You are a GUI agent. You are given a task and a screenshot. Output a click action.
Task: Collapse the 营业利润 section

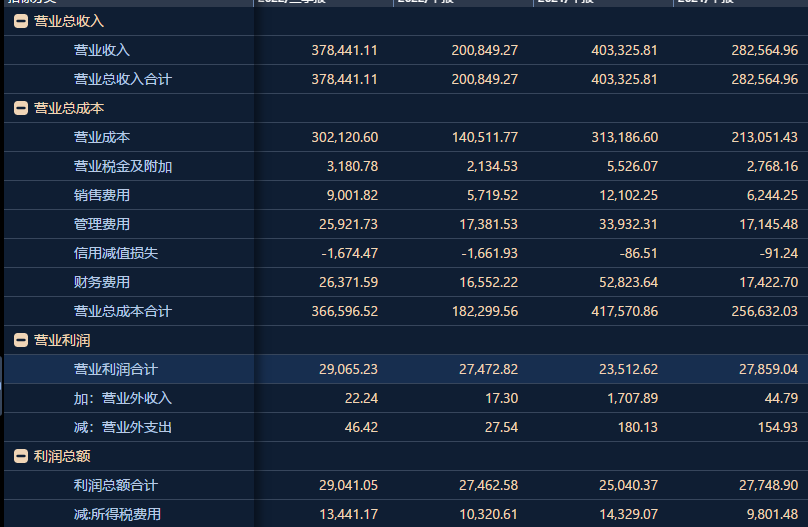click(21, 340)
